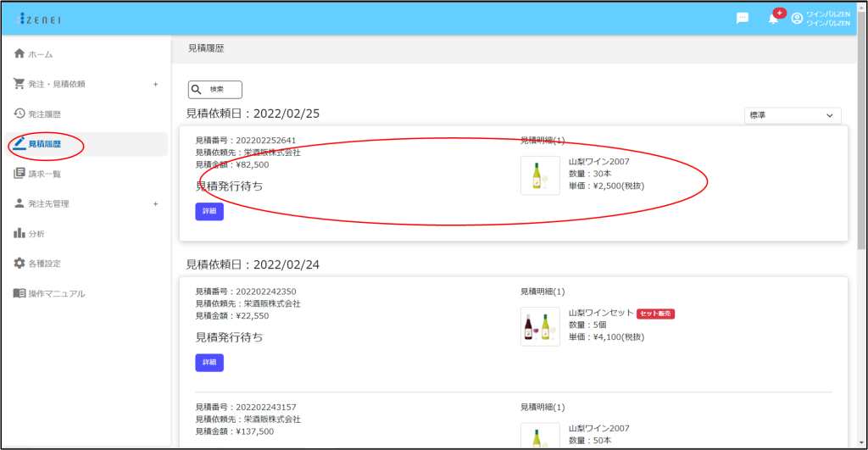868x450 pixels.
Task: Click quote number 202202243157
Action: [x=266, y=407]
